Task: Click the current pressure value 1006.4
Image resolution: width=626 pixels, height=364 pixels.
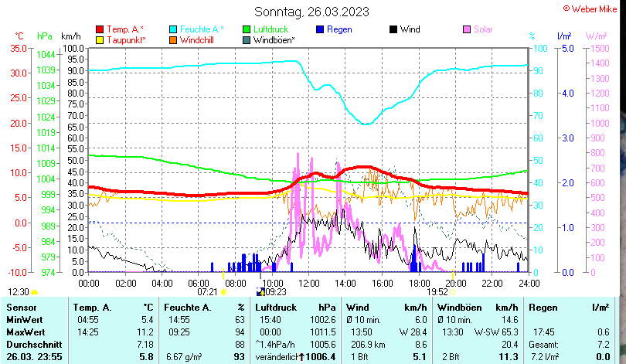Action: 321,357
